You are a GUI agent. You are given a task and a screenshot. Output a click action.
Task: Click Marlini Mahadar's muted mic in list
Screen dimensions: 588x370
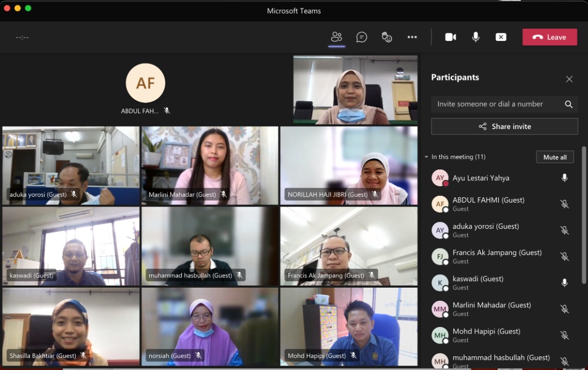[x=565, y=309]
